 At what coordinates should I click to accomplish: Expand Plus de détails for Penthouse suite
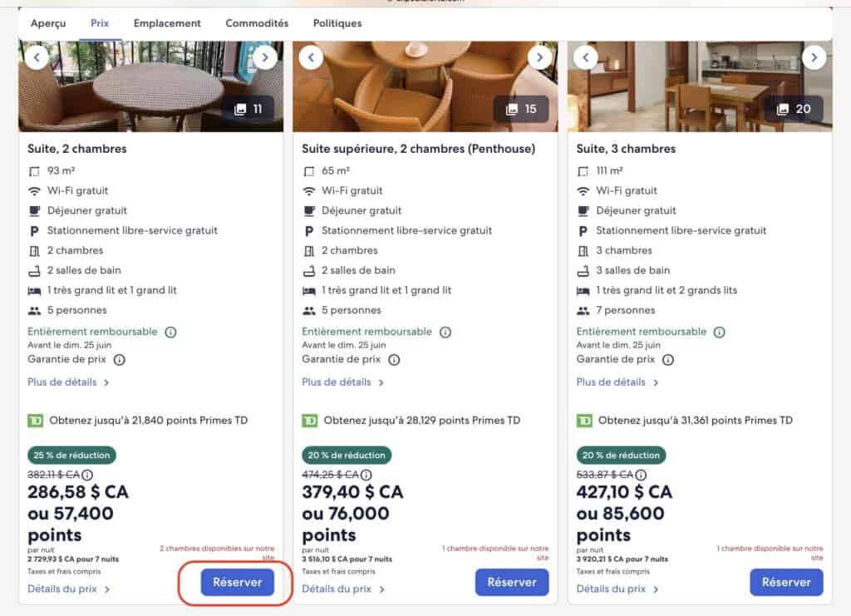(342, 382)
